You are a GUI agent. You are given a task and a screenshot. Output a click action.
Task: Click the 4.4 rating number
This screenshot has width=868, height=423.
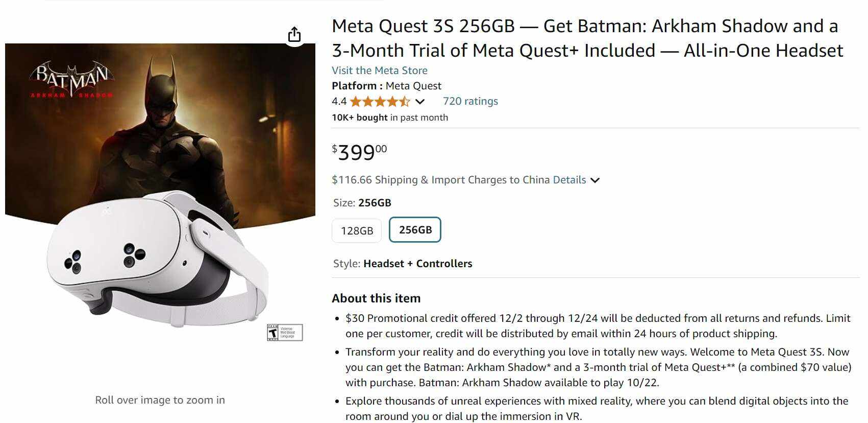[x=339, y=101]
